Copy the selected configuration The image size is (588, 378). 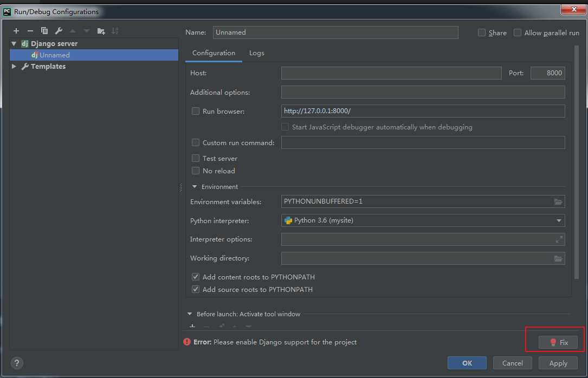pyautogui.click(x=44, y=31)
